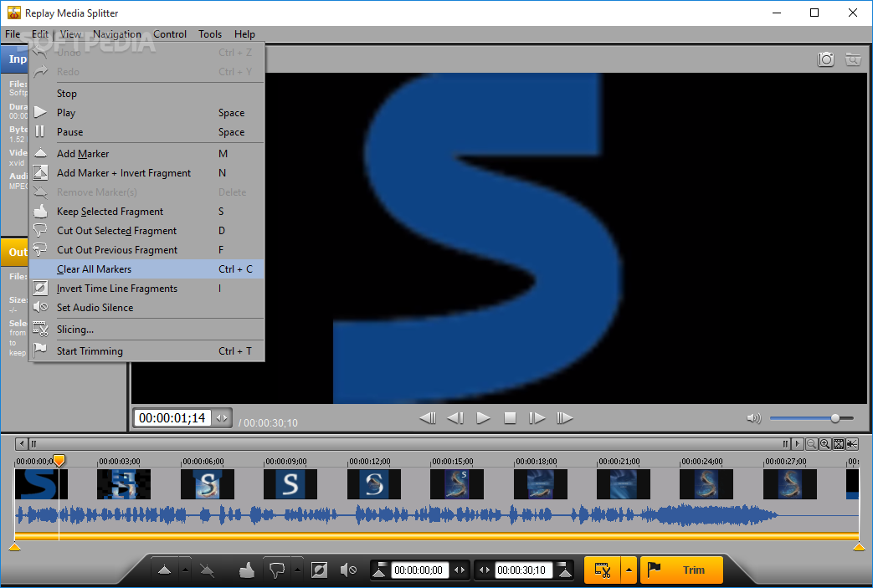The height and width of the screenshot is (588, 873).
Task: Open the File menu
Action: coord(13,34)
